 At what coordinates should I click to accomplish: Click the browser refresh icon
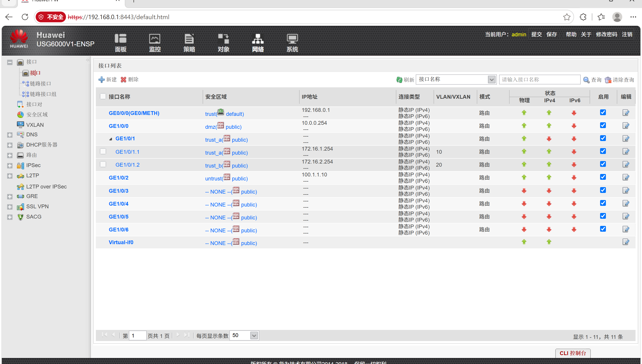click(25, 17)
